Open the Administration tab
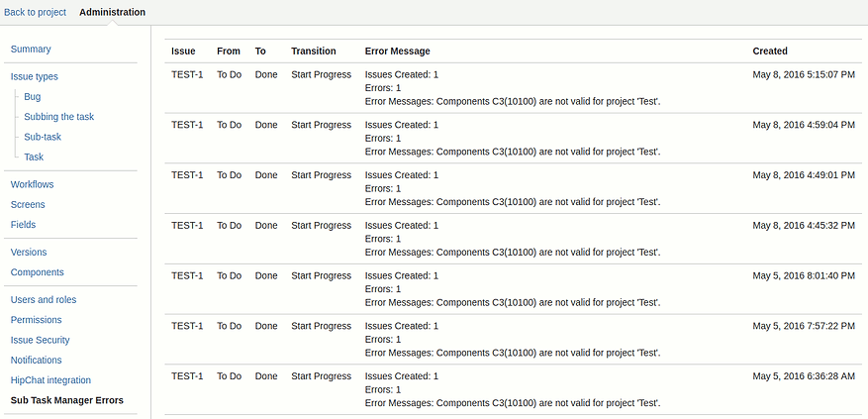Image resolution: width=868 pixels, height=419 pixels. coord(113,12)
